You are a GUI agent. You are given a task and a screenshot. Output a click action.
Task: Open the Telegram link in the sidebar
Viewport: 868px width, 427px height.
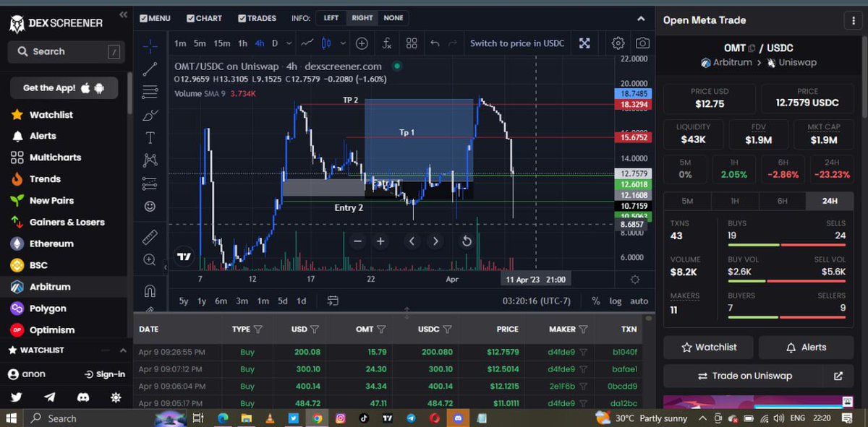click(x=50, y=397)
